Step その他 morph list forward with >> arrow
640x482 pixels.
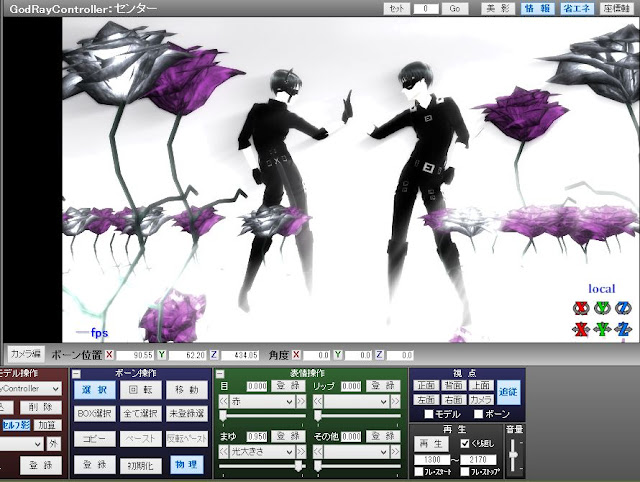[x=395, y=452]
